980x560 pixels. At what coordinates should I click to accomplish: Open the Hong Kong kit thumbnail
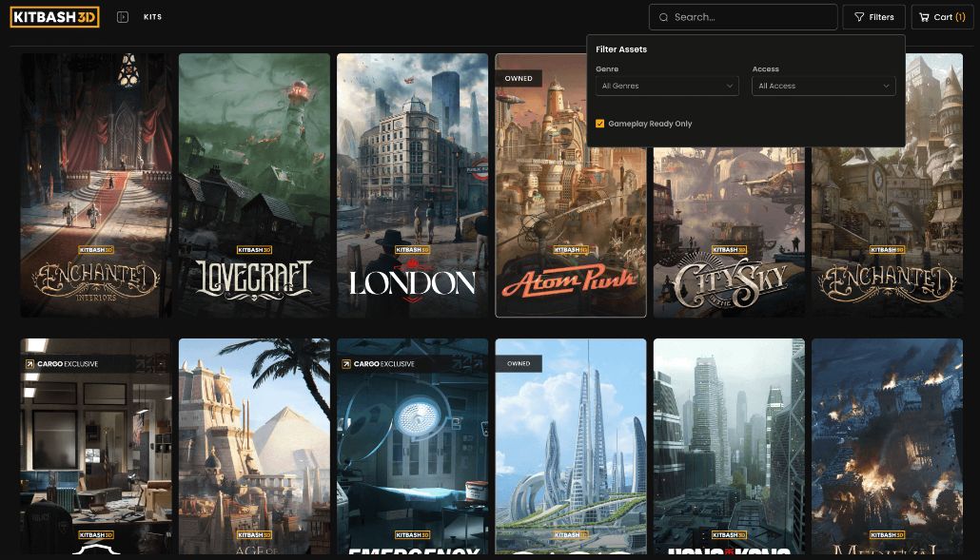point(728,447)
